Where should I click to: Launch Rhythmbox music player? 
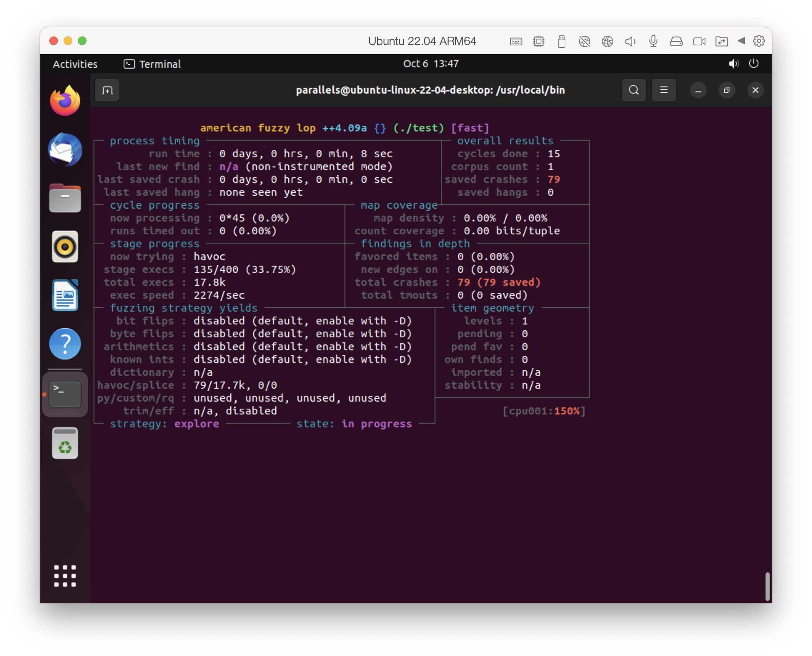point(65,247)
